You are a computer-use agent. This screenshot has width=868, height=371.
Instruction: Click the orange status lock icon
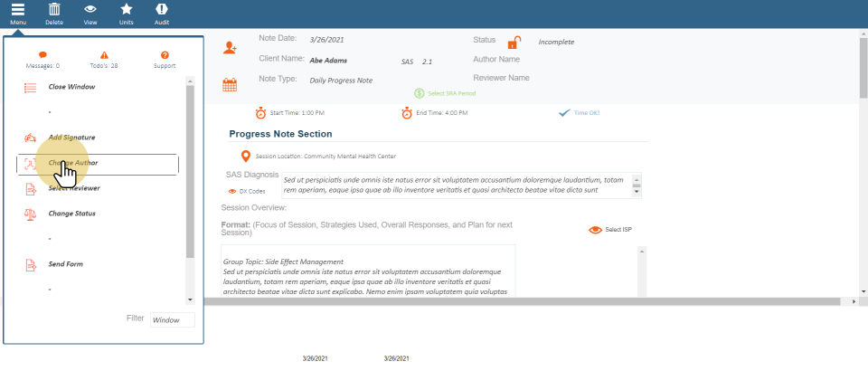click(514, 43)
